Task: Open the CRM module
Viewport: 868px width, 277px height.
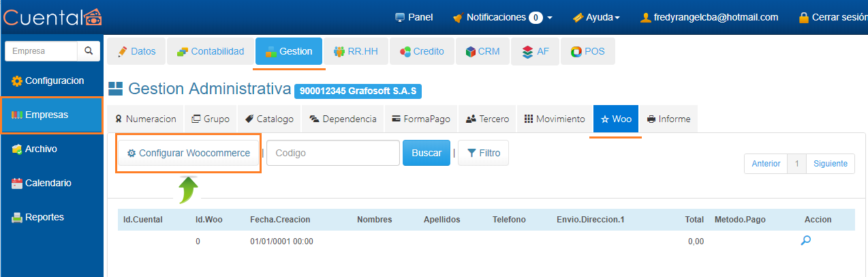Action: click(482, 51)
